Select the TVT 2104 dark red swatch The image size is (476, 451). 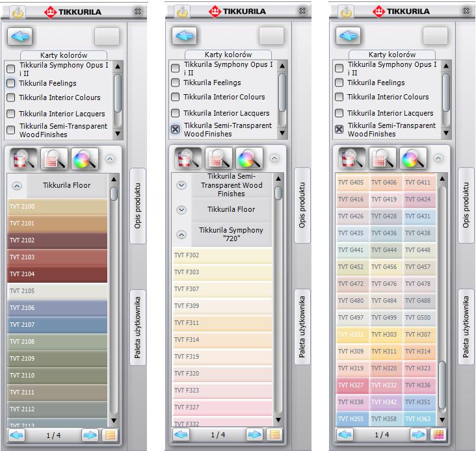pos(57,274)
